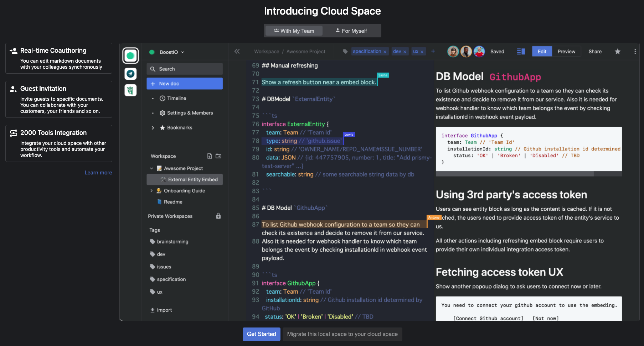Select the dev tag in Tags list
The width and height of the screenshot is (644, 346).
click(158, 254)
